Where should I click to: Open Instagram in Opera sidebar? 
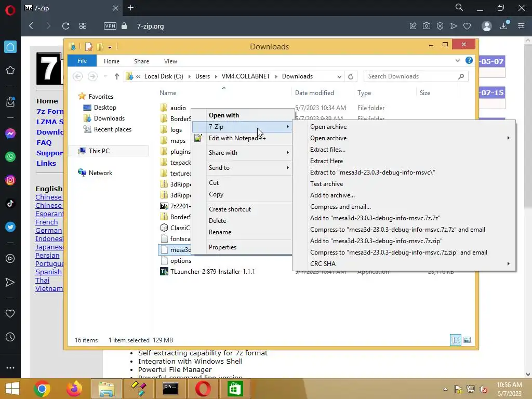pyautogui.click(x=10, y=180)
